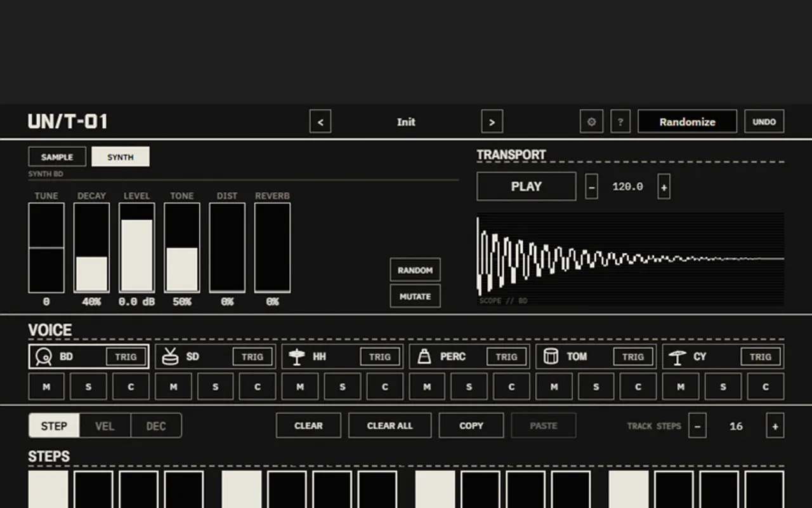The height and width of the screenshot is (508, 812).
Task: Select the SD snare drum voice icon
Action: click(170, 357)
